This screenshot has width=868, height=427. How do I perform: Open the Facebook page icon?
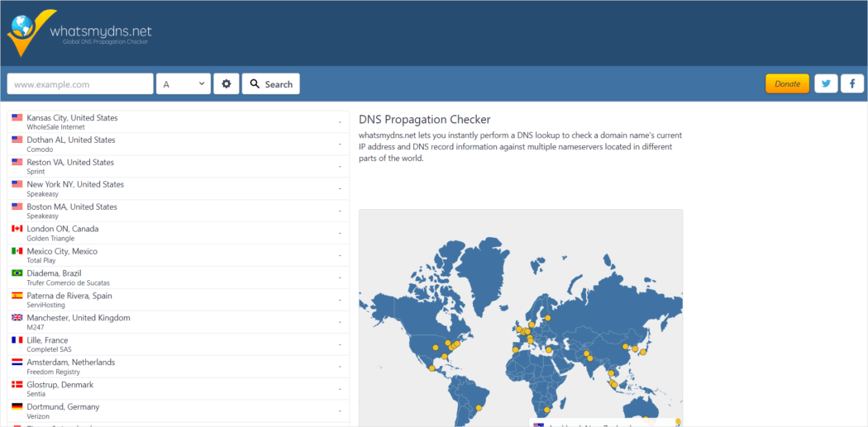852,83
